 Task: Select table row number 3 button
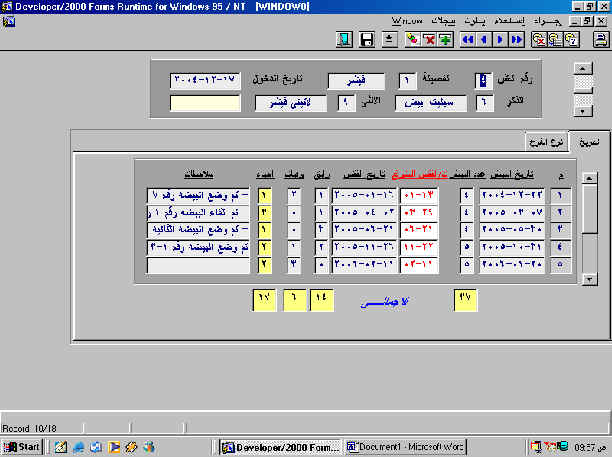tap(560, 229)
